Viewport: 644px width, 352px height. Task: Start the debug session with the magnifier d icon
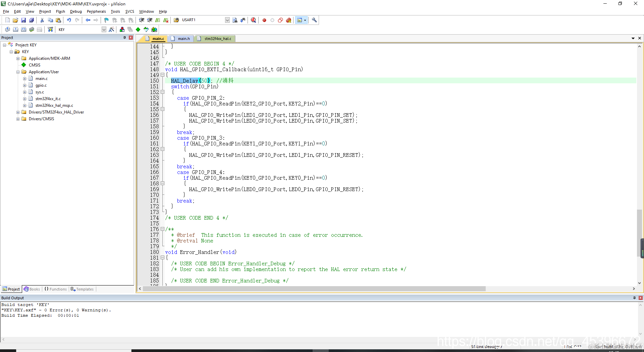coord(254,20)
